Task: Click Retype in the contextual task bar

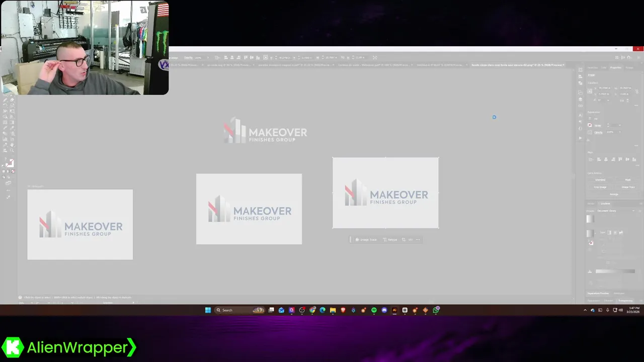Action: (390, 240)
